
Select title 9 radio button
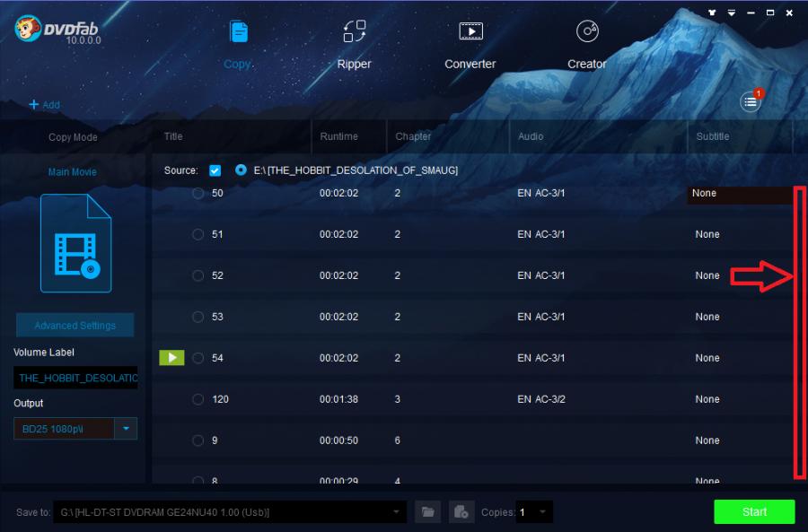[198, 440]
